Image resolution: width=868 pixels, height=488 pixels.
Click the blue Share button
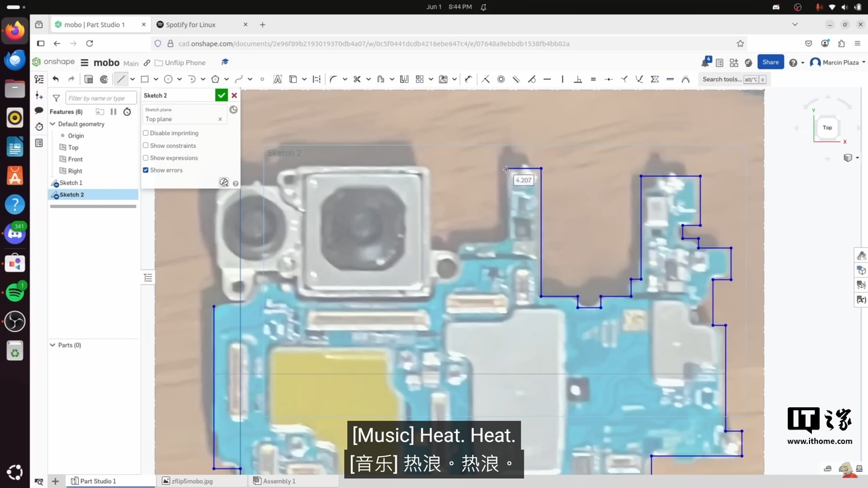tap(770, 62)
